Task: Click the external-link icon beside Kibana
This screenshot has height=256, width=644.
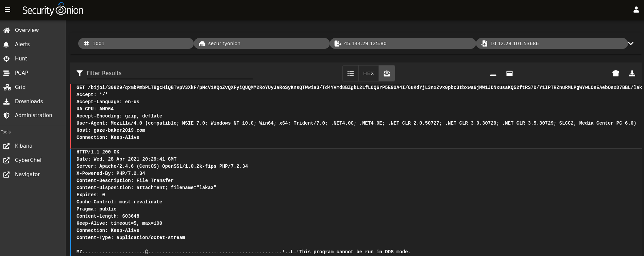Action: pyautogui.click(x=6, y=146)
